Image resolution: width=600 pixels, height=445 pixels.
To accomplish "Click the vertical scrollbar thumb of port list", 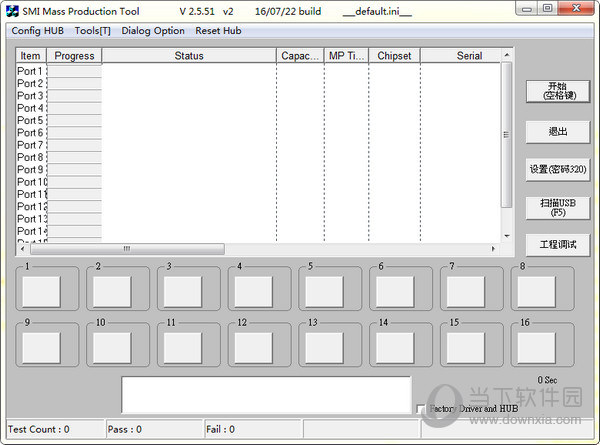I will tap(507, 135).
